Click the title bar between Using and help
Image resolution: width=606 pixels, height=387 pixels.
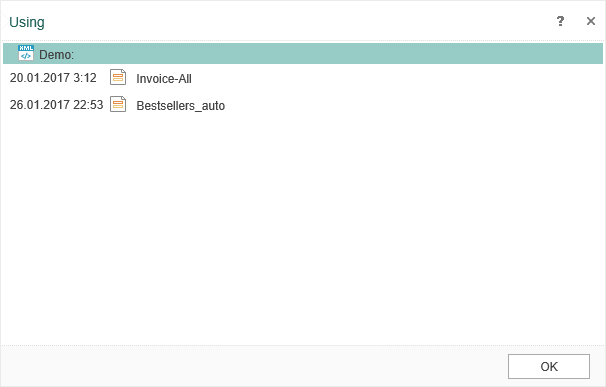click(300, 21)
